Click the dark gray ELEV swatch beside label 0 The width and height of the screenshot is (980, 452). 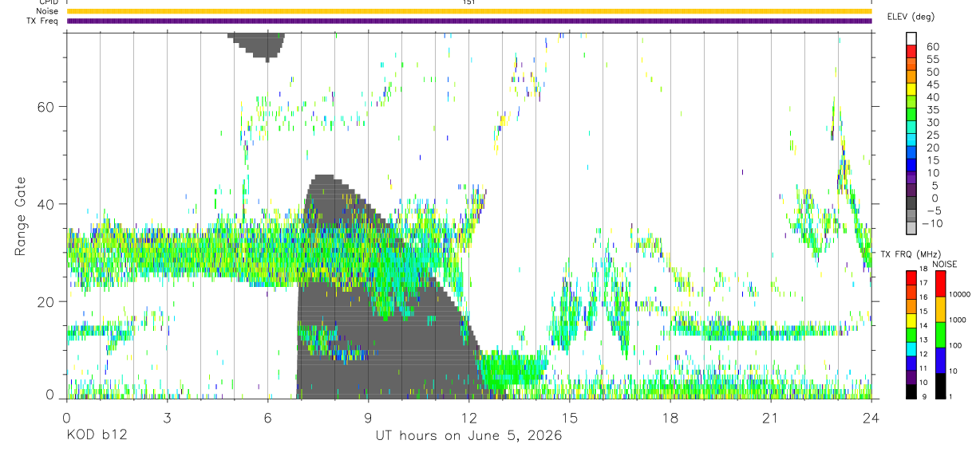tap(911, 204)
